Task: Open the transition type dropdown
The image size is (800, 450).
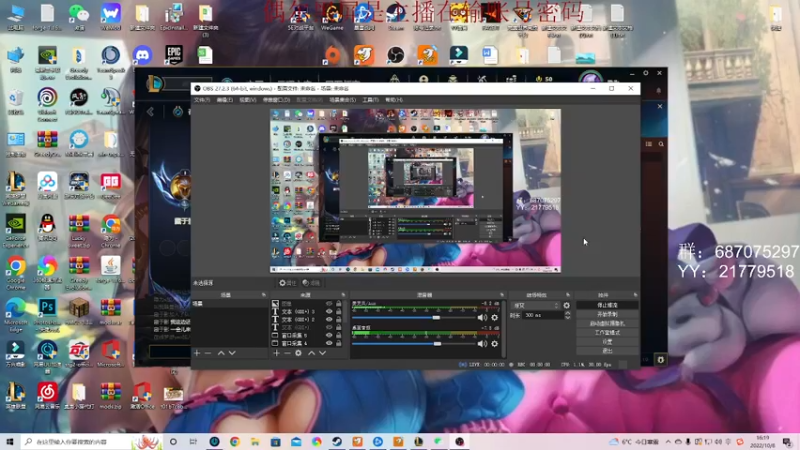Action: [536, 306]
